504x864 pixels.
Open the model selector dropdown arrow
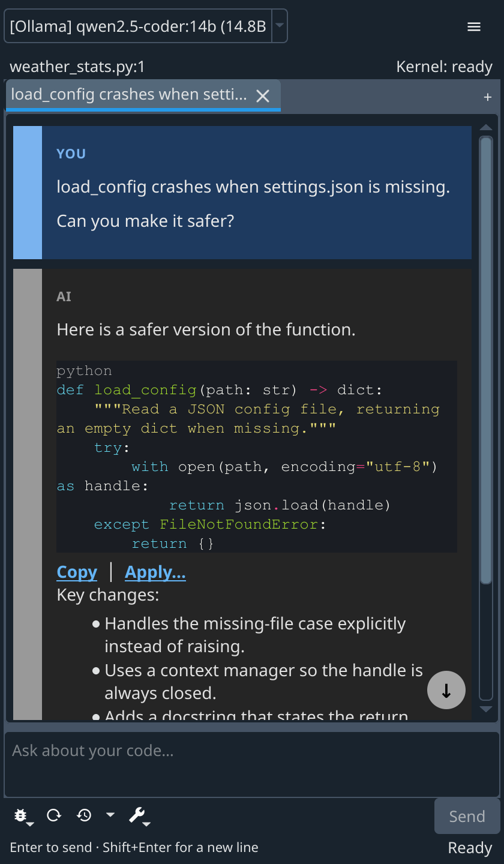tap(280, 26)
